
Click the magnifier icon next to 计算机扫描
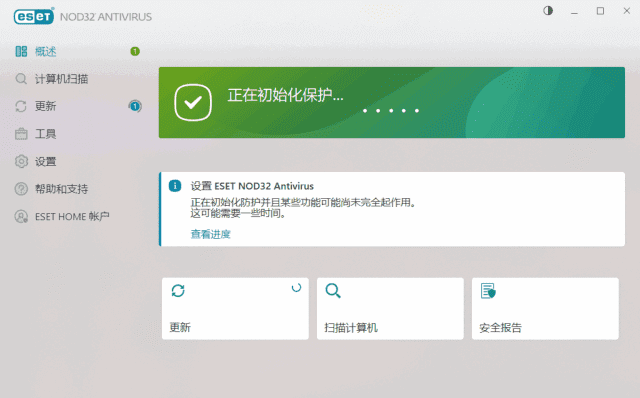[21, 79]
